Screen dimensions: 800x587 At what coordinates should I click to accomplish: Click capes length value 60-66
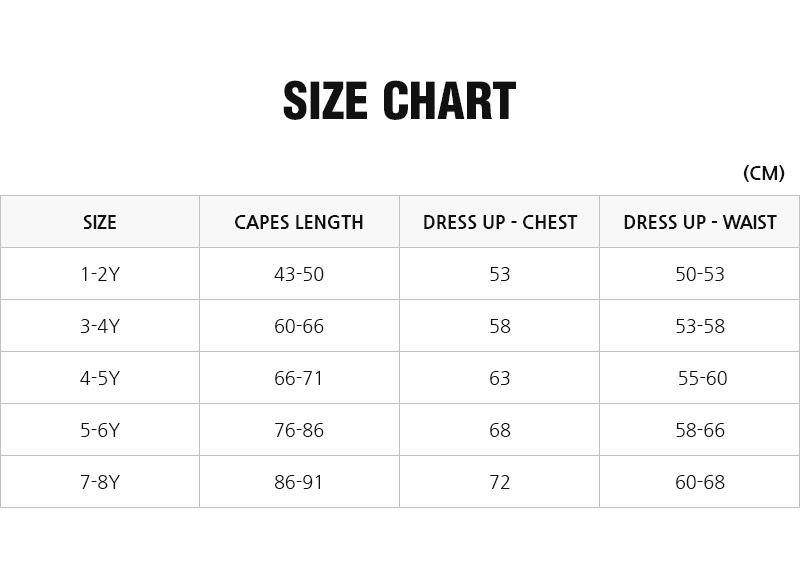[299, 326]
